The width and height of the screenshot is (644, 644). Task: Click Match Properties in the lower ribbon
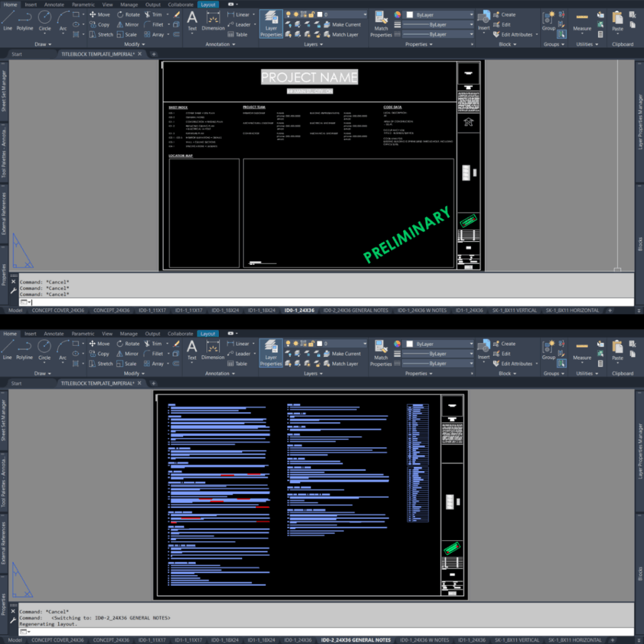pos(381,352)
